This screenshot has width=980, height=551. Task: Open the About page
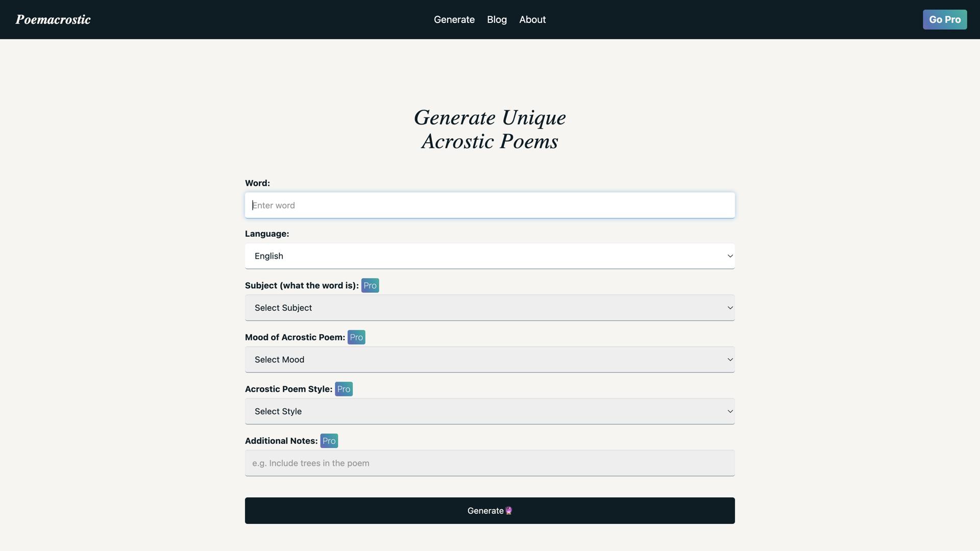pyautogui.click(x=532, y=19)
